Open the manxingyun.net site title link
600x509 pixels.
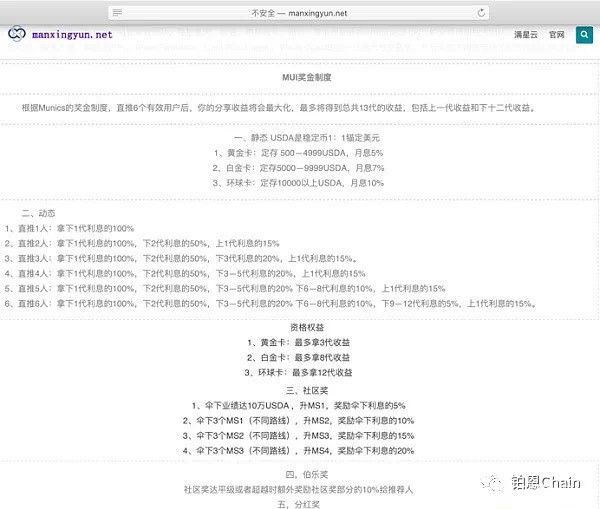pyautogui.click(x=72, y=35)
